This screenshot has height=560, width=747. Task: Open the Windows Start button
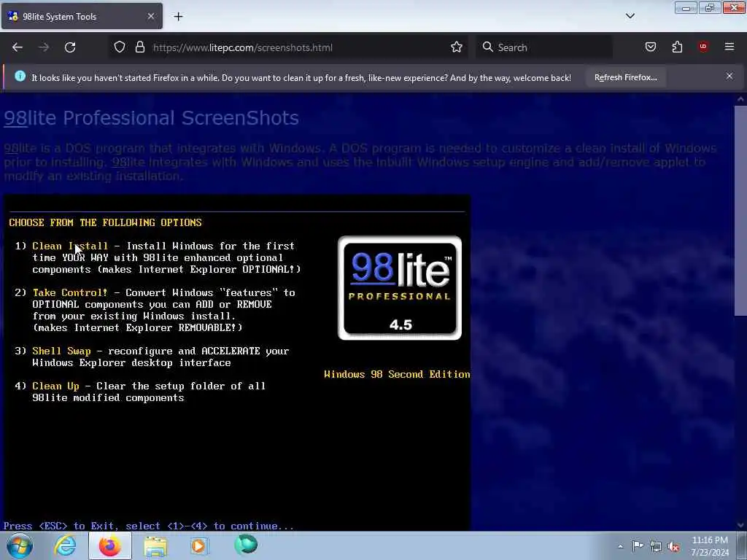pyautogui.click(x=20, y=545)
